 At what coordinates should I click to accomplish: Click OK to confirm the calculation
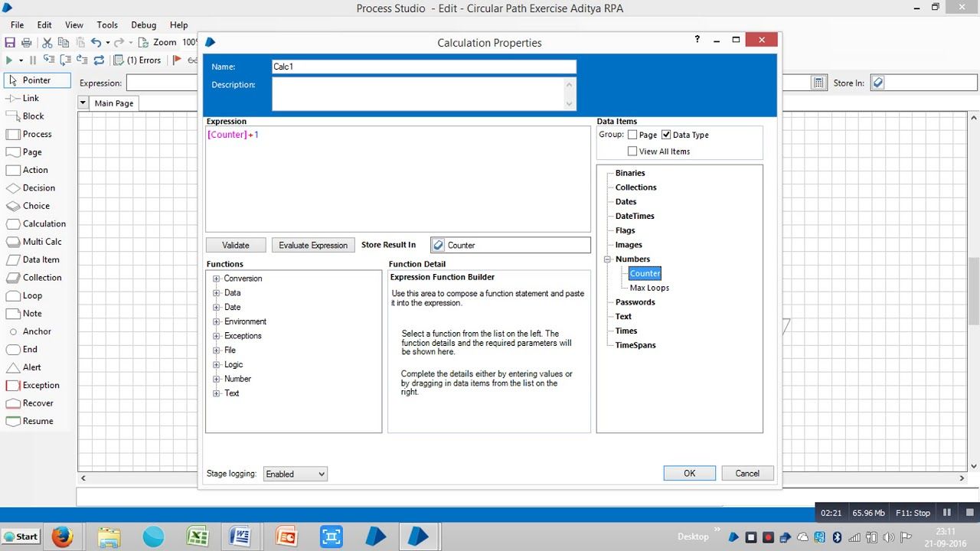click(x=690, y=473)
